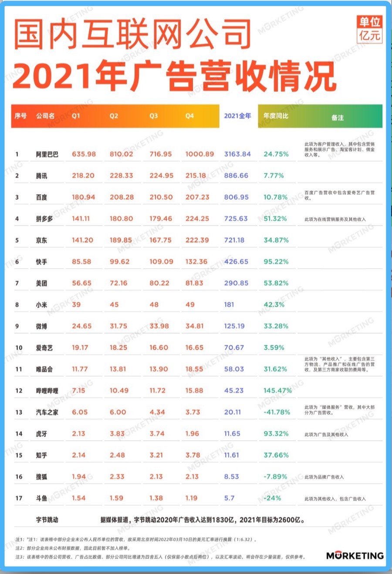
Task: Select company name 拼多多
Action: pyautogui.click(x=44, y=219)
